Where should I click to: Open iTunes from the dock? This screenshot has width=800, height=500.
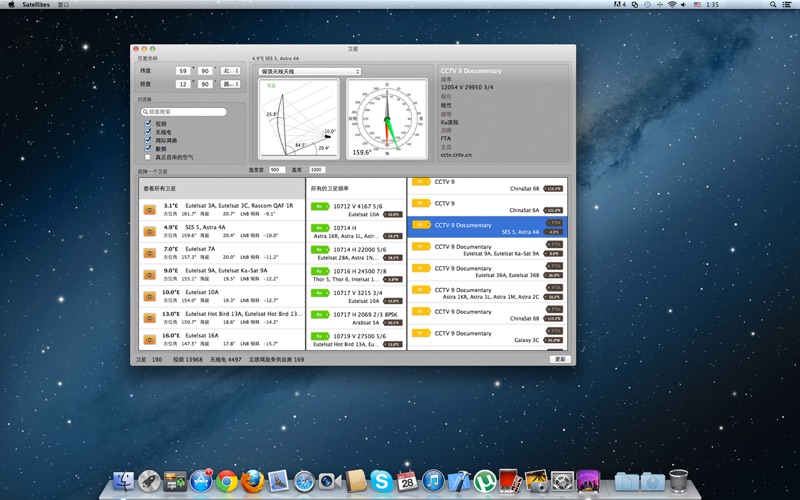click(433, 481)
